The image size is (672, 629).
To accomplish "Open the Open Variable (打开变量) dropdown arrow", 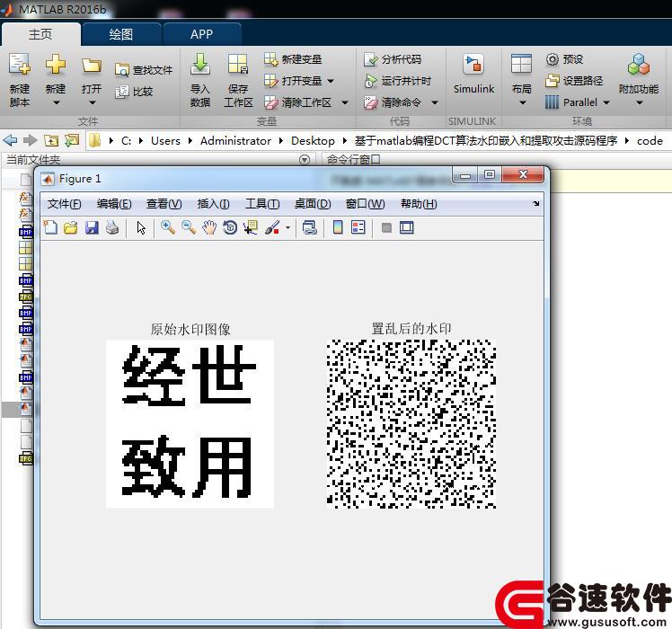I will pos(331,81).
